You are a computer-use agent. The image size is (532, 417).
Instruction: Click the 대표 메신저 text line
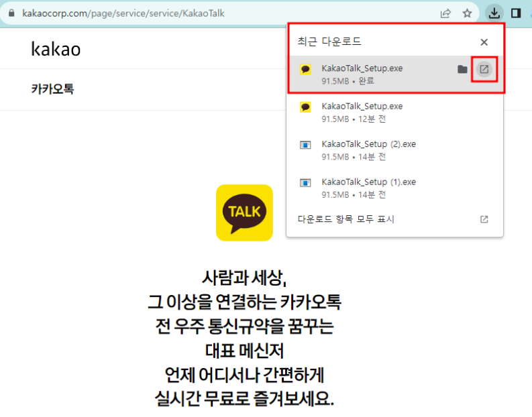tap(244, 351)
